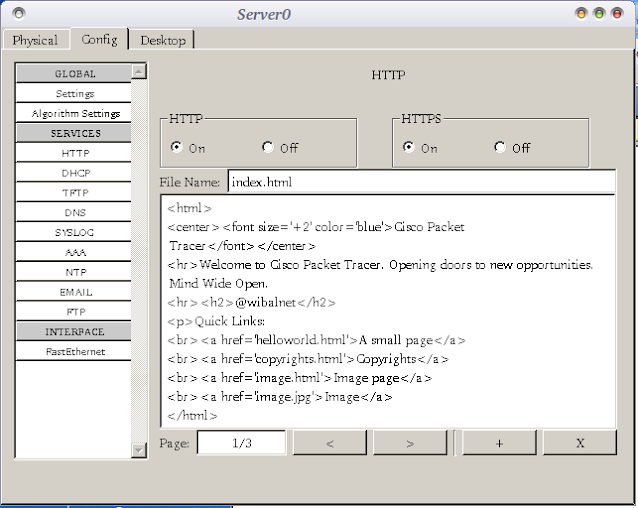
Task: Delete the page with X button
Action: point(580,443)
